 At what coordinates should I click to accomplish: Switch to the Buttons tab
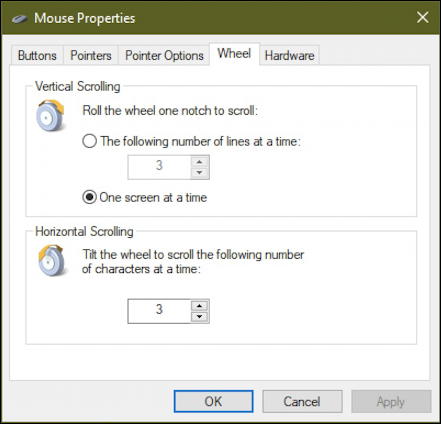pos(37,55)
